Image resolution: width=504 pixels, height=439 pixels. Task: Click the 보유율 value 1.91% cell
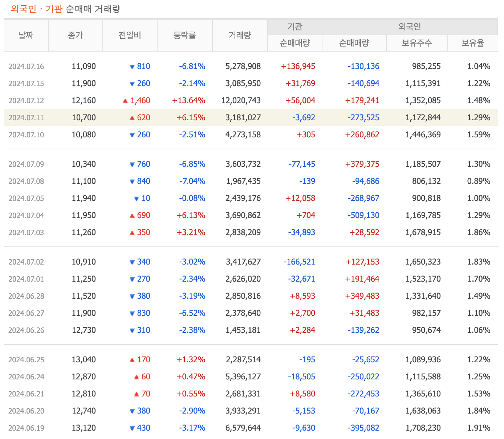pos(479,428)
